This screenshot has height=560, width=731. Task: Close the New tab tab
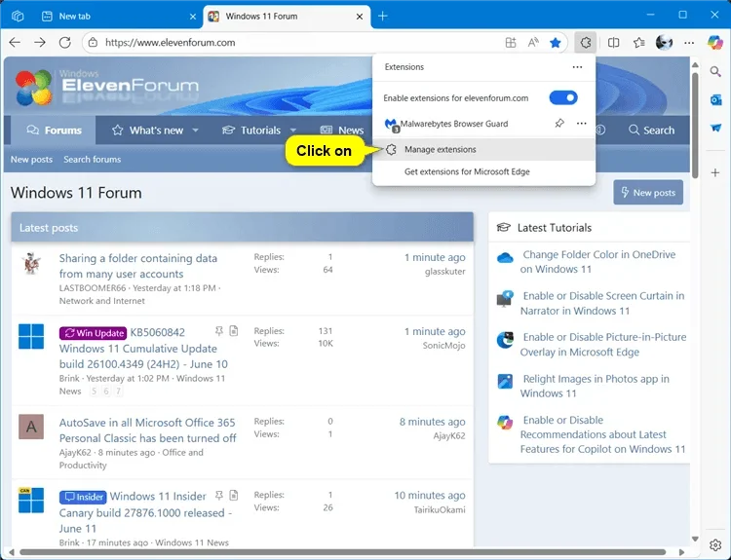tap(193, 17)
